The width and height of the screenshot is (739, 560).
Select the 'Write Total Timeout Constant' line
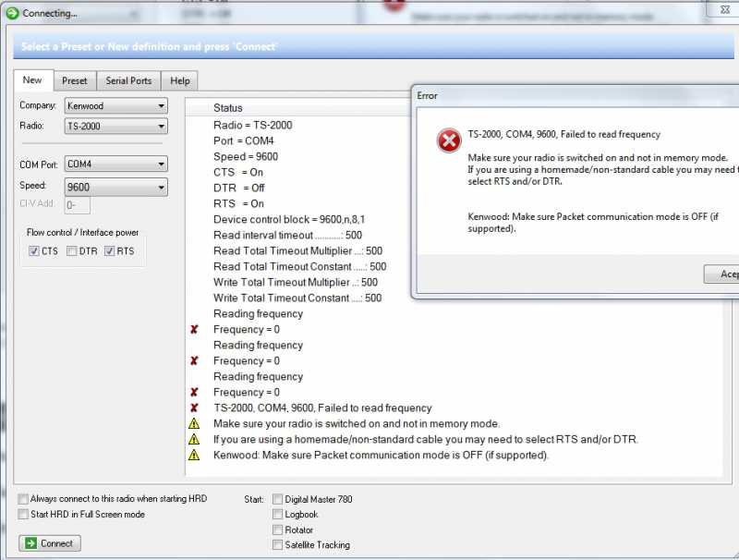tap(297, 298)
